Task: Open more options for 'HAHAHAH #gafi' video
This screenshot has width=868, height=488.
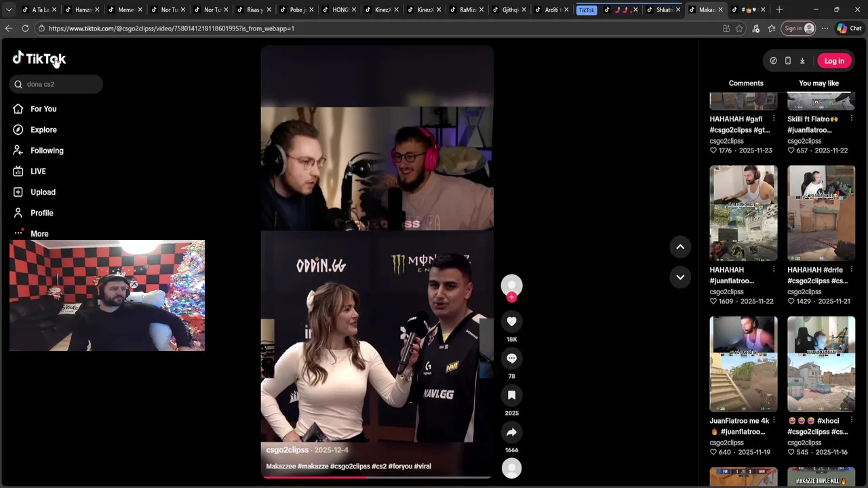Action: click(x=774, y=119)
